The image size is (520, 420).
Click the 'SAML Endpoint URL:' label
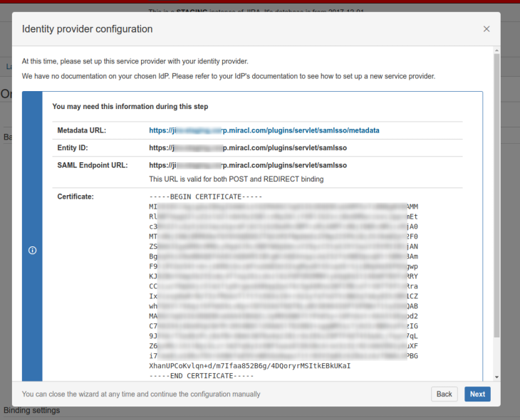[93, 165]
